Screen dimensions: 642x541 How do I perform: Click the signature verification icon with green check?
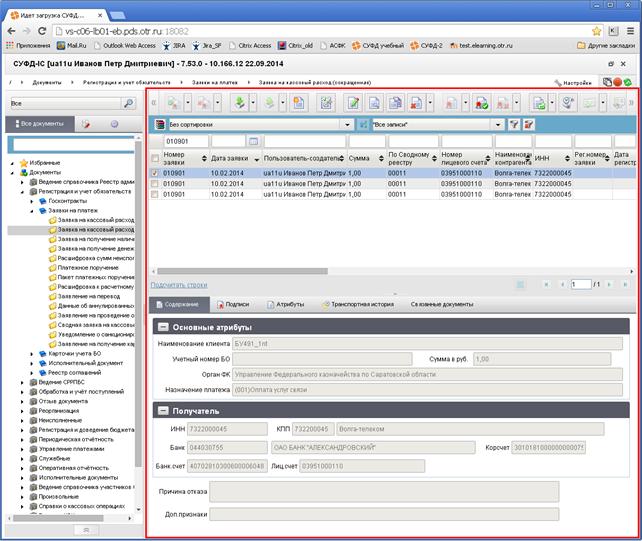pos(481,103)
